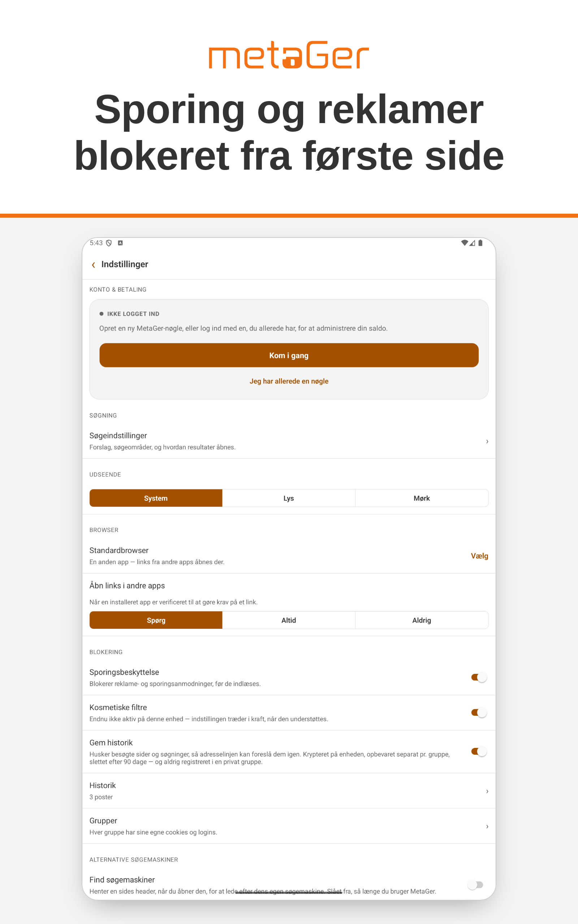This screenshot has width=578, height=924.
Task: Open Historik via its chevron
Action: (487, 791)
